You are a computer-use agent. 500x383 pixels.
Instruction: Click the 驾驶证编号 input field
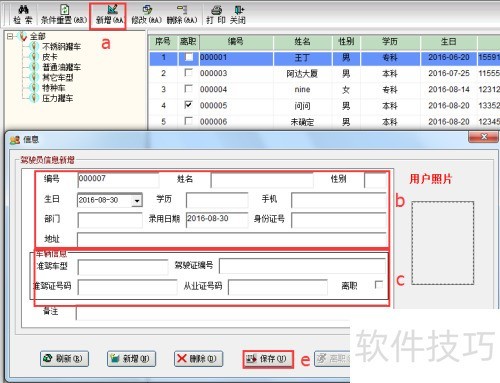[302, 266]
